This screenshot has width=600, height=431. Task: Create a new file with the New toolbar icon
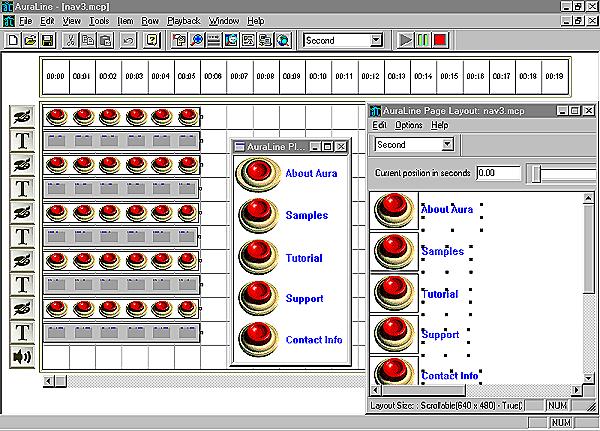(x=13, y=40)
